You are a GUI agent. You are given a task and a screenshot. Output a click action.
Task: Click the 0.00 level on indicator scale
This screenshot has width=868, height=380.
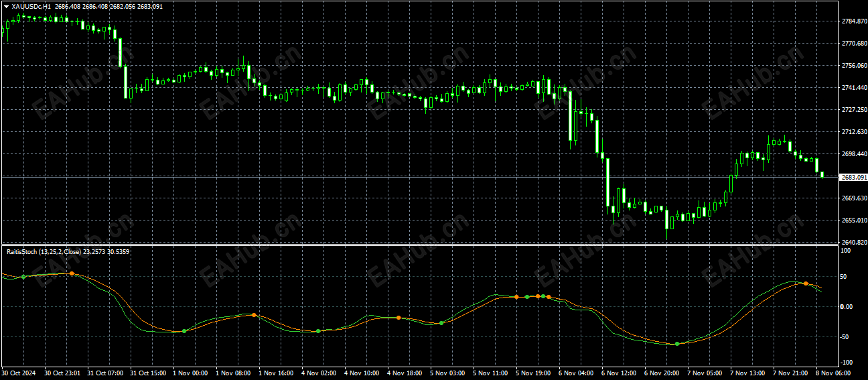pyautogui.click(x=847, y=306)
